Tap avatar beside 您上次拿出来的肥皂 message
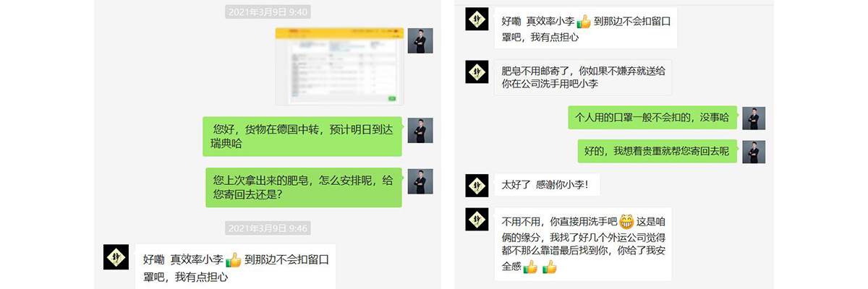 pyautogui.click(x=420, y=181)
